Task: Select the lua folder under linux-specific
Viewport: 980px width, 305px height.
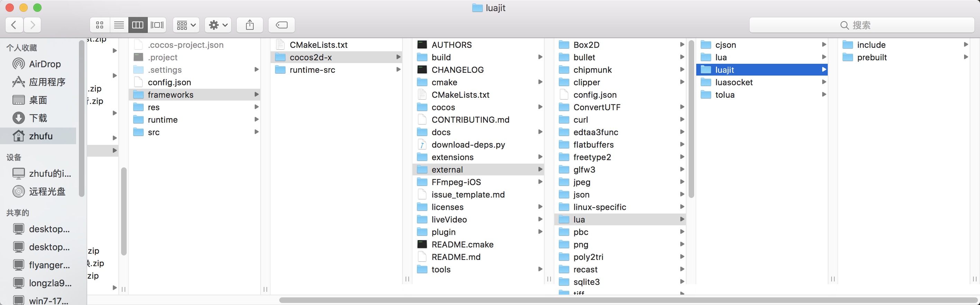Action: 620,219
